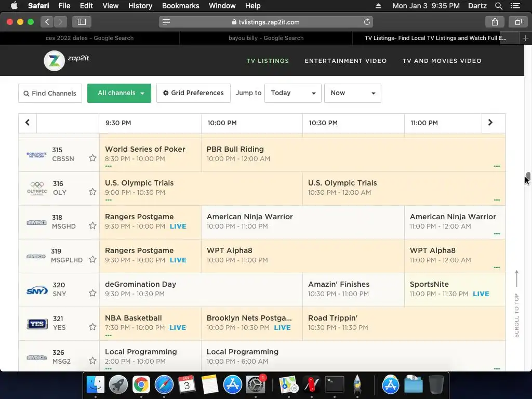The width and height of the screenshot is (532, 399).
Task: Open NBA Basketball live listing
Action: click(150, 323)
